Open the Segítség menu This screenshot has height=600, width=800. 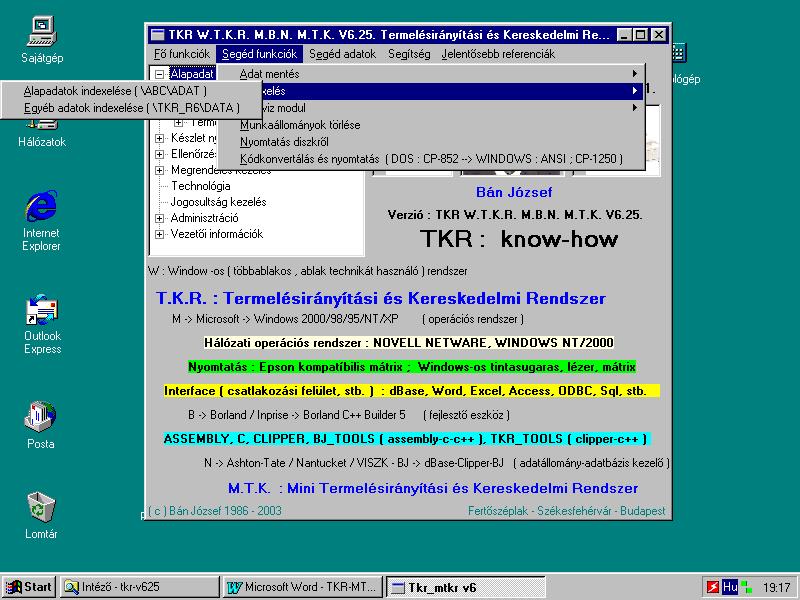pos(409,54)
